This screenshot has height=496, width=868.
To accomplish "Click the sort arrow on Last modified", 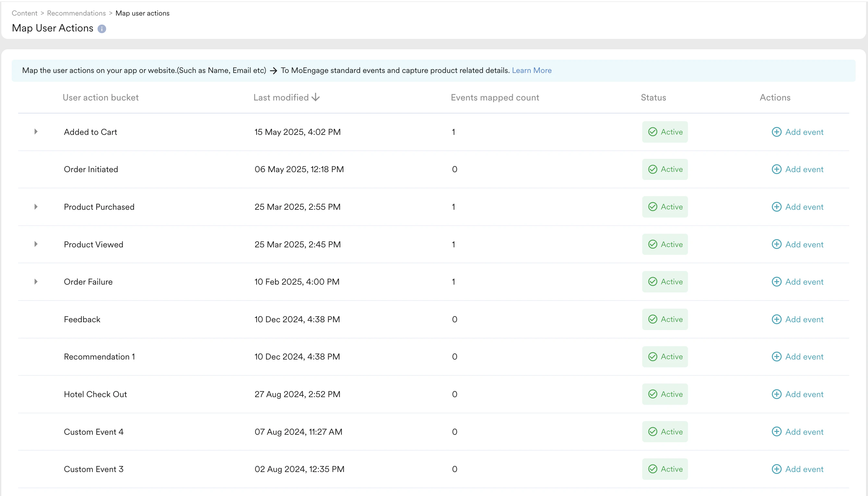I will pyautogui.click(x=316, y=98).
